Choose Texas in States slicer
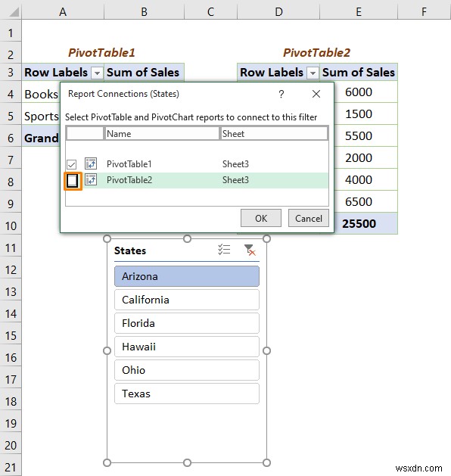The height and width of the screenshot is (476, 451). 187,394
